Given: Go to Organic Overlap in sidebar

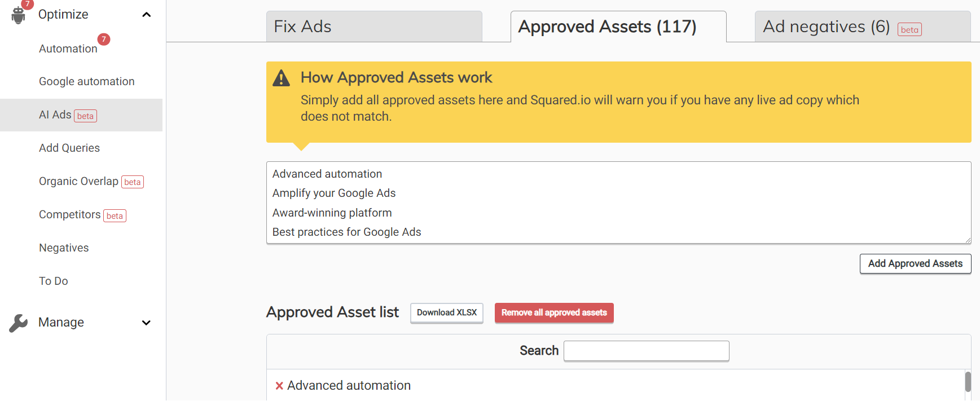Looking at the screenshot, I should click(x=78, y=181).
